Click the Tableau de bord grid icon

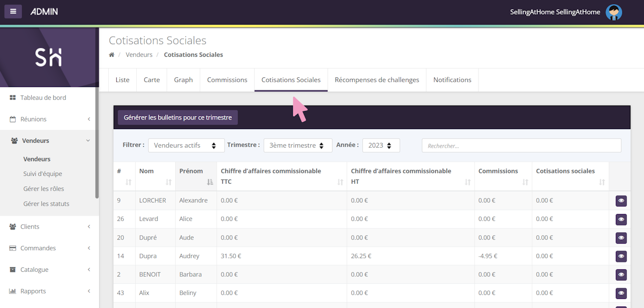point(13,97)
